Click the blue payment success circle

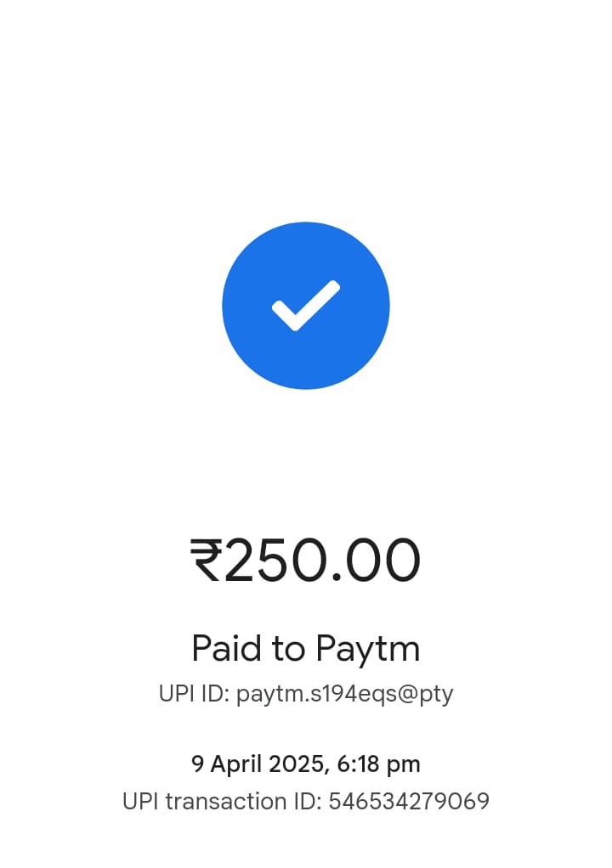306,306
